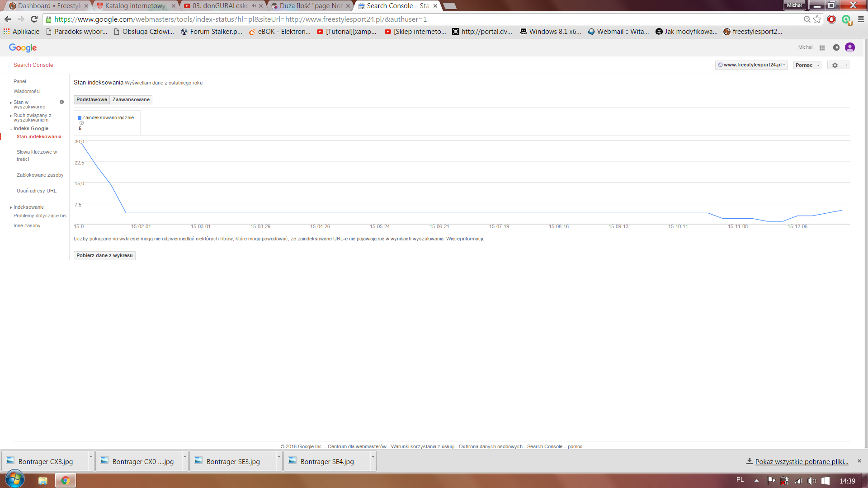The image size is (868, 488).
Task: Expand Ruch związany z wyszukiwaniem section
Action: (x=32, y=117)
